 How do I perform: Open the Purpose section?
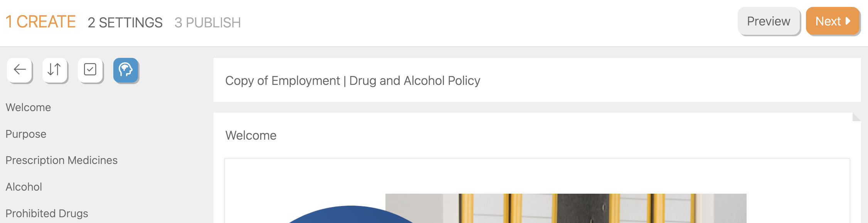click(26, 134)
